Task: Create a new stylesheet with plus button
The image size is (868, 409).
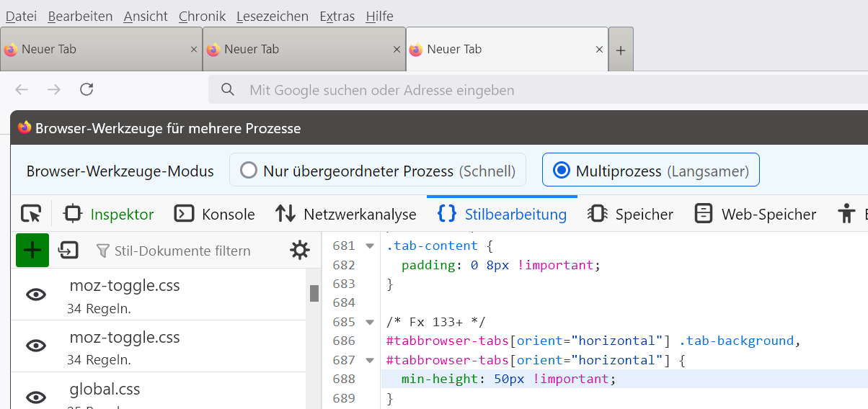Action: click(32, 250)
